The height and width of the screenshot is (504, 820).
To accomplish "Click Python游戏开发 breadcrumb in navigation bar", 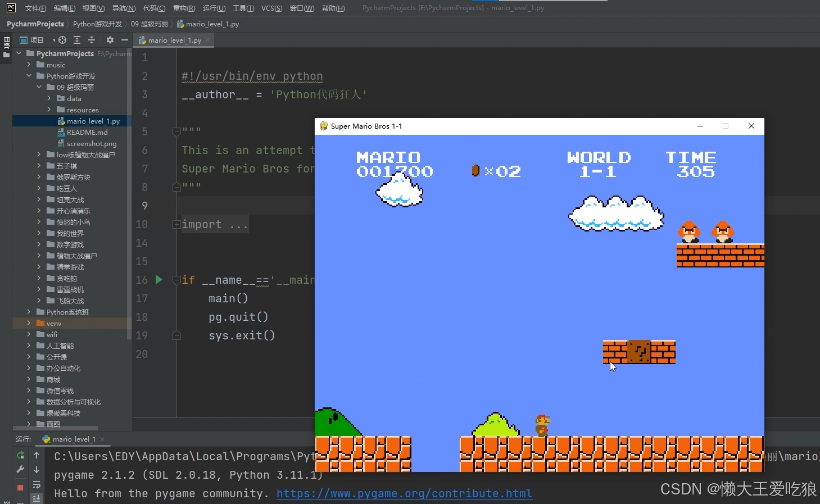I will pos(97,24).
